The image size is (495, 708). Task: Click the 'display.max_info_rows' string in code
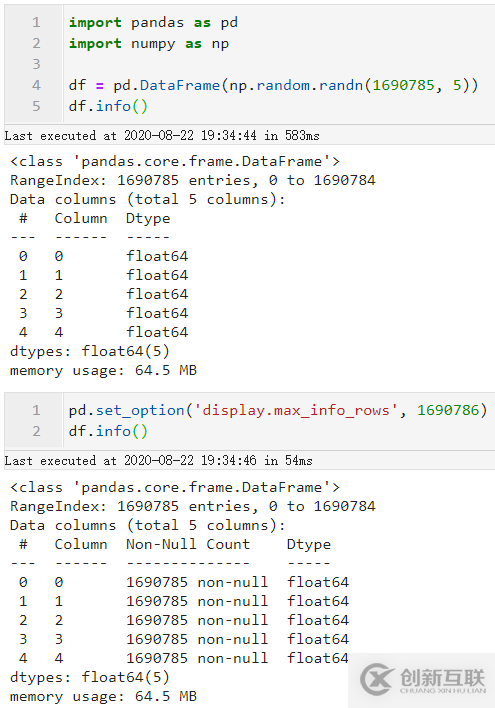tap(295, 410)
